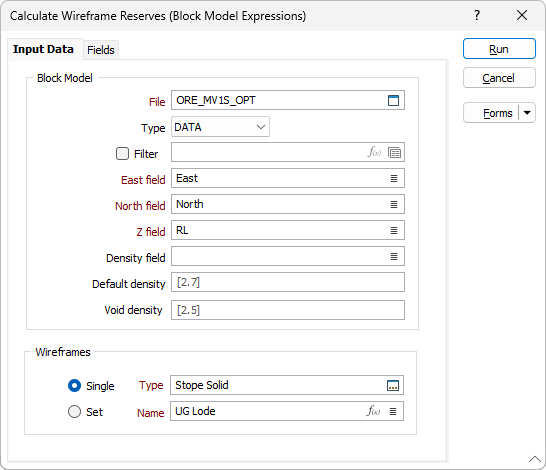Select the Input Data tab

click(44, 49)
